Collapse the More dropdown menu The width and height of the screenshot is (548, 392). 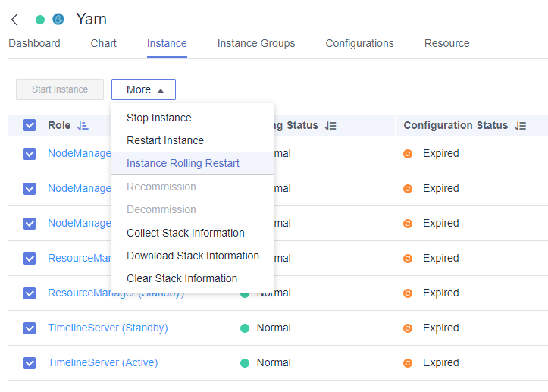144,89
